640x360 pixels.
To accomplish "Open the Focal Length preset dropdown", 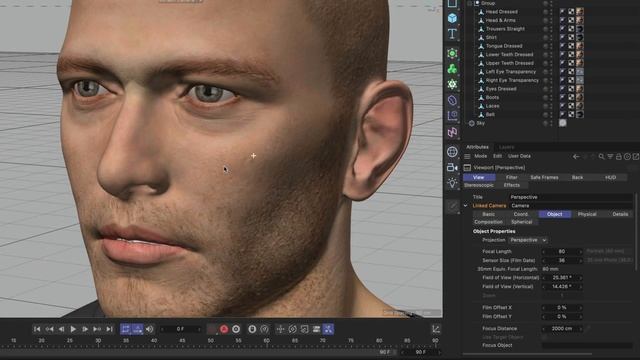I will tap(609, 251).
